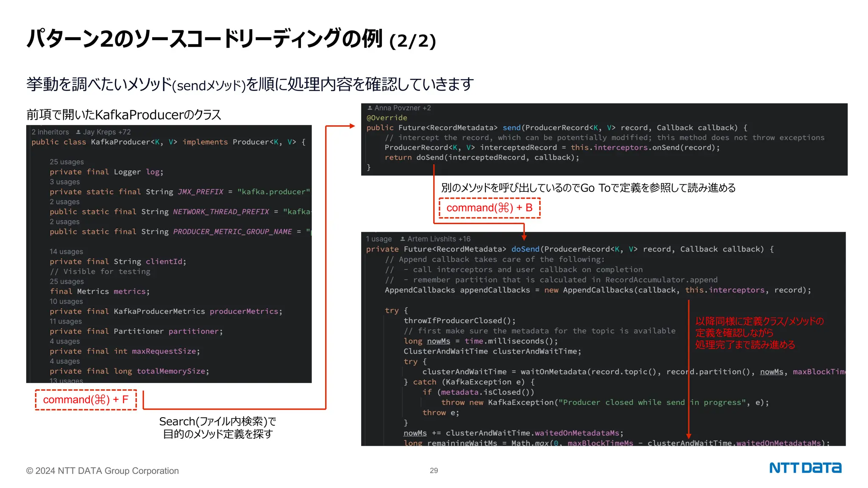
Task: Select the NETWORK_THREAD_PREFIX constant name
Action: pyautogui.click(x=221, y=212)
